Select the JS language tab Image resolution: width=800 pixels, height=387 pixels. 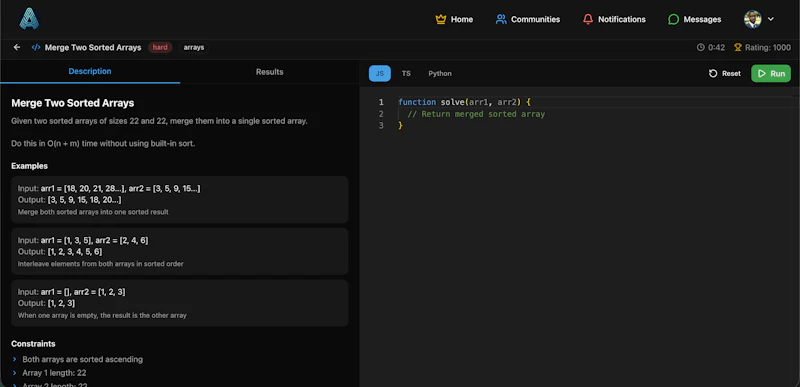pyautogui.click(x=380, y=73)
